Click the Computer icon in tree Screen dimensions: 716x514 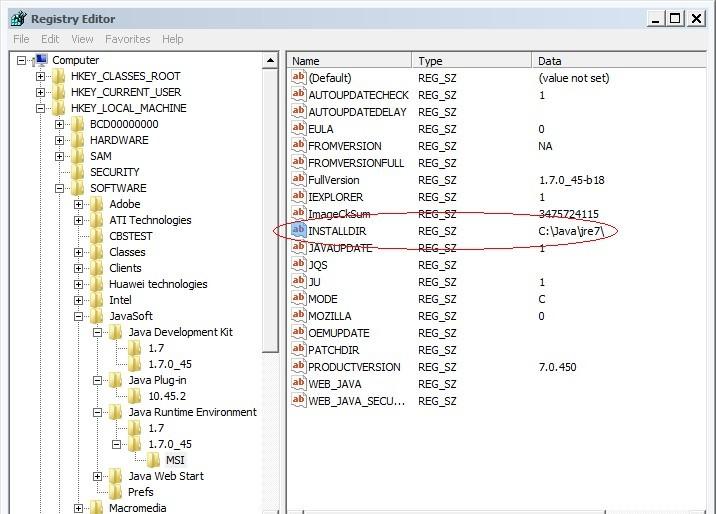[40, 60]
